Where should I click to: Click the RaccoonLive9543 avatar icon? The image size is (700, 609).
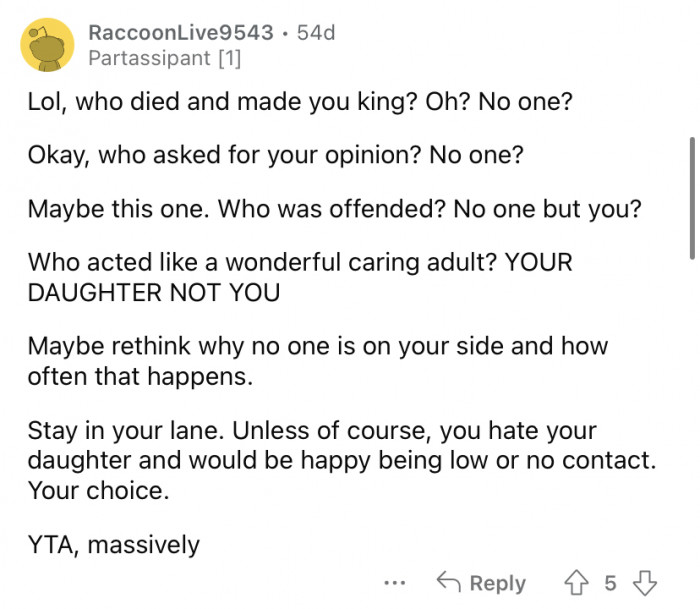click(47, 45)
